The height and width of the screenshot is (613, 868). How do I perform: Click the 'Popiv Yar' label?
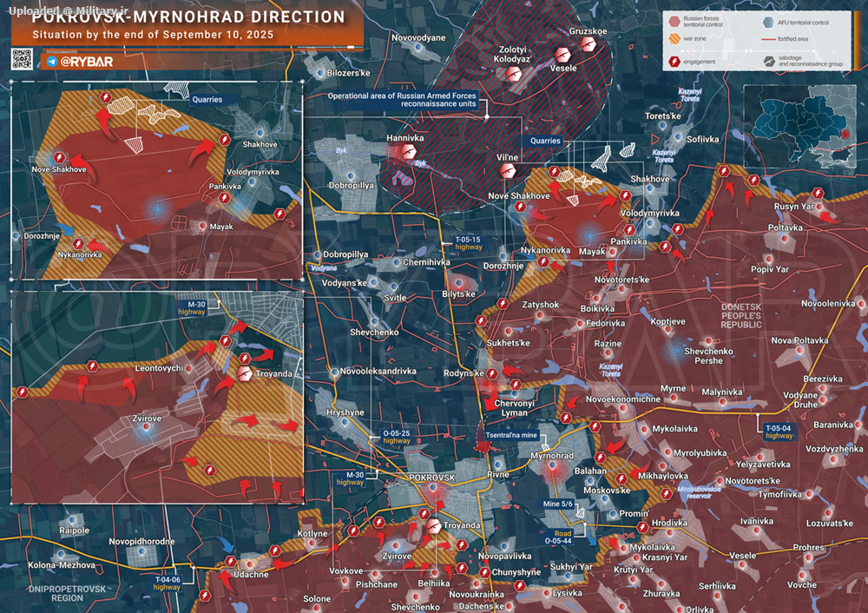click(x=770, y=269)
